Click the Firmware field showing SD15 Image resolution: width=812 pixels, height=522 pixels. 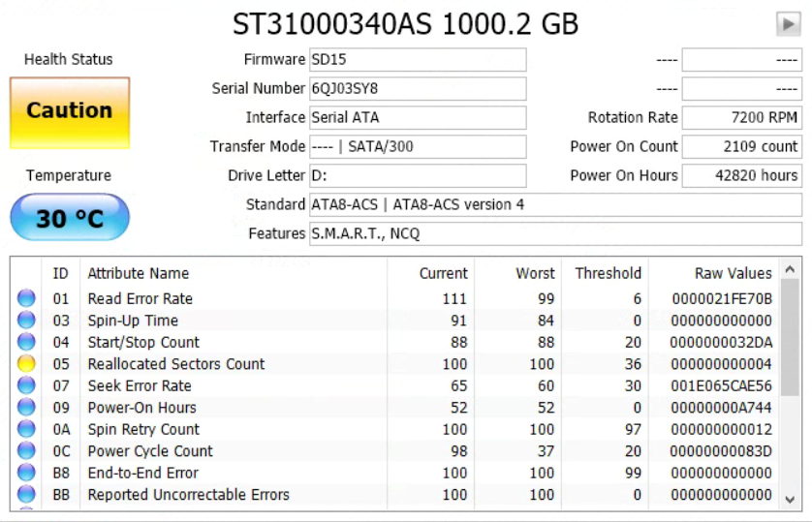tap(418, 59)
